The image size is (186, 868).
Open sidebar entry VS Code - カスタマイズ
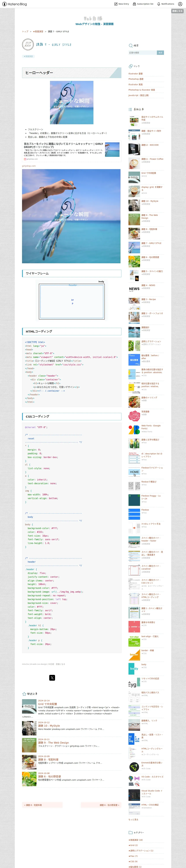click(x=152, y=777)
